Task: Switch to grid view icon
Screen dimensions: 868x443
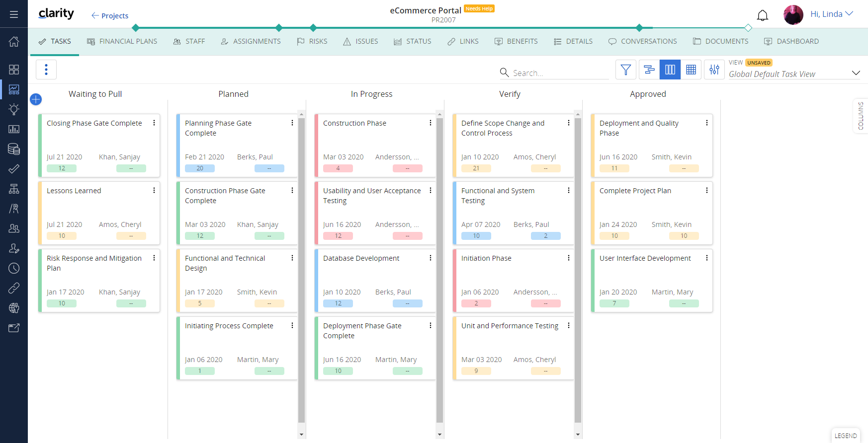Action: click(691, 70)
